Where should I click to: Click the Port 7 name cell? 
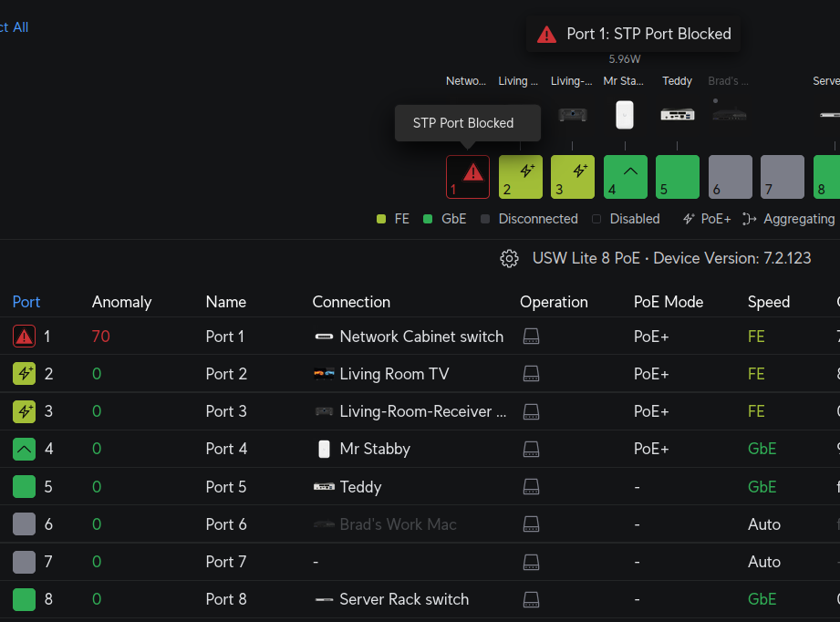(x=226, y=562)
